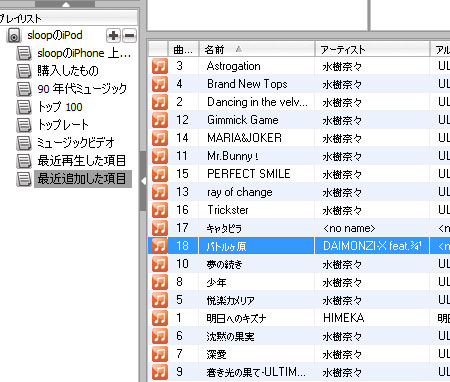
Task: Click music note icon of バトルヶ原 row
Action: [x=160, y=246]
